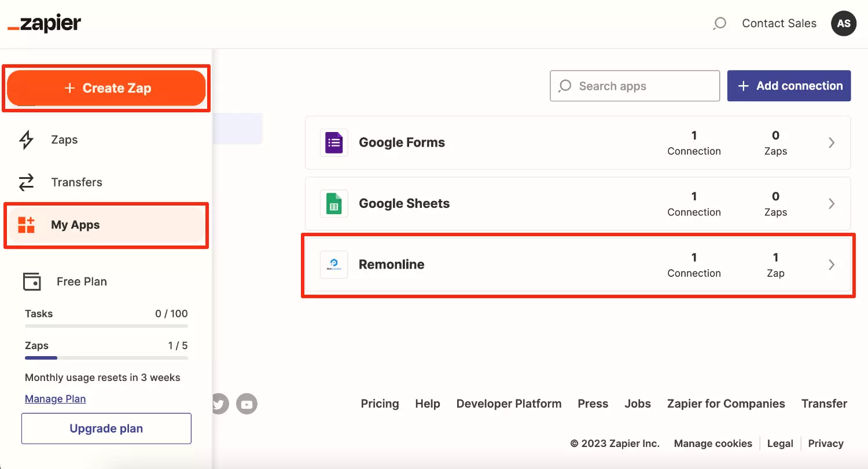Expand the Google Forms row chevron
Viewport: 868px width, 469px height.
click(832, 142)
